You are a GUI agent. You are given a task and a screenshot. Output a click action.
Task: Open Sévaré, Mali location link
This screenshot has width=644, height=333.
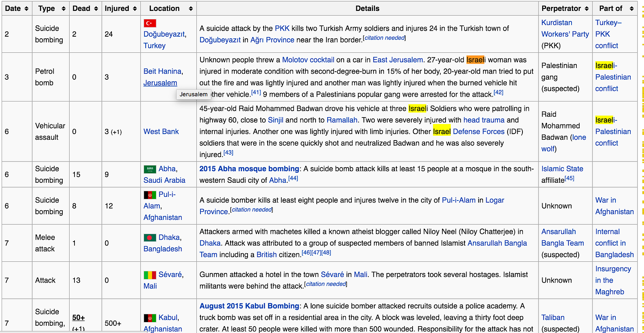pyautogui.click(x=163, y=280)
